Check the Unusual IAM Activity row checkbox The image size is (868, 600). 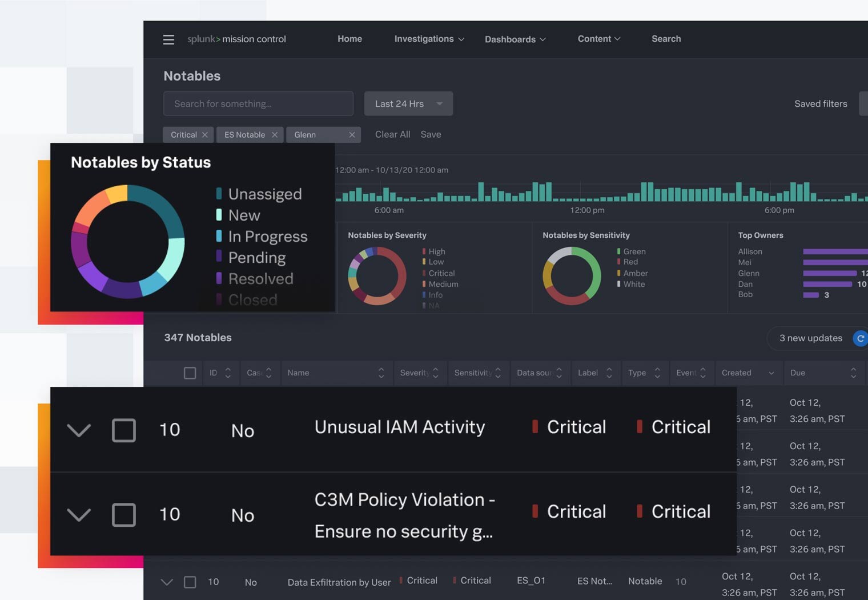coord(124,430)
